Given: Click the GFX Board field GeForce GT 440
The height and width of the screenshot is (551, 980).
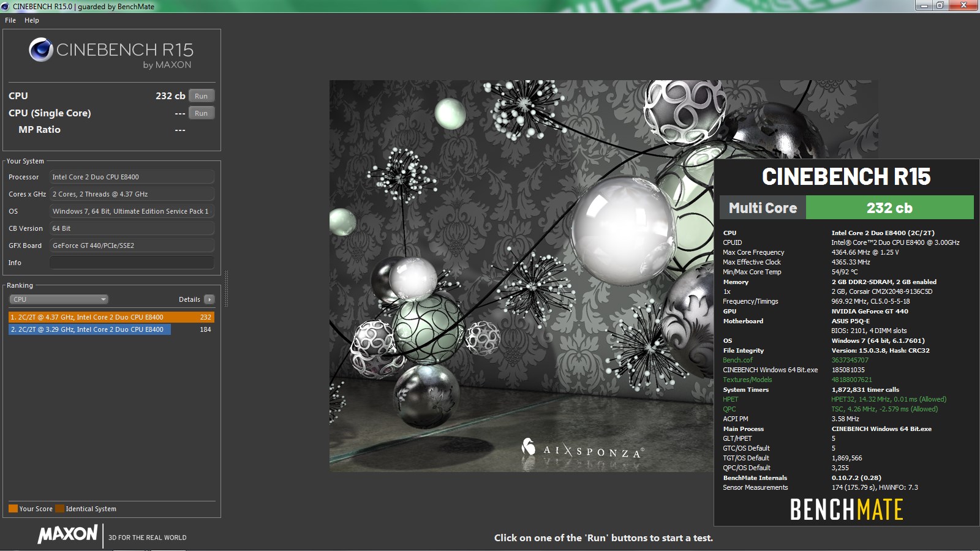Looking at the screenshot, I should coord(132,246).
